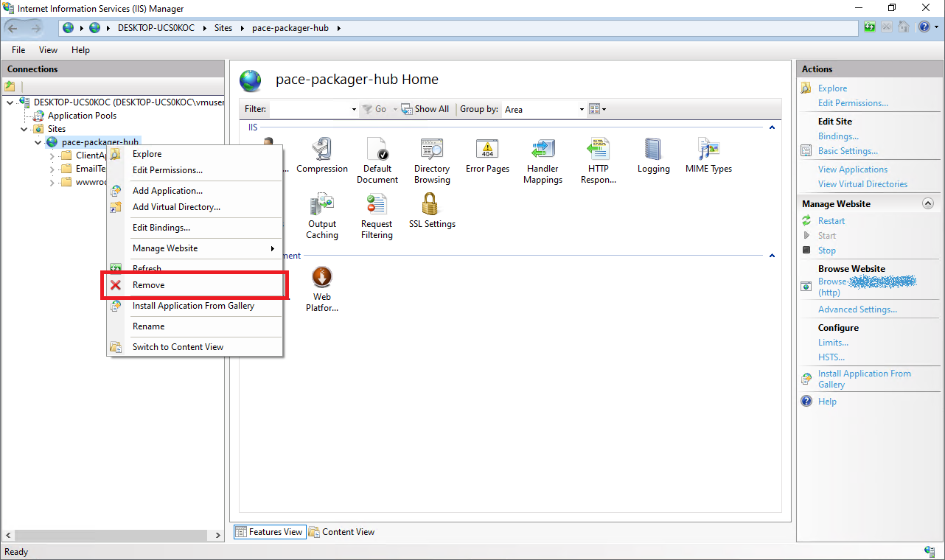This screenshot has height=560, width=945.
Task: Expand the EmailTe folder node
Action: pyautogui.click(x=52, y=169)
